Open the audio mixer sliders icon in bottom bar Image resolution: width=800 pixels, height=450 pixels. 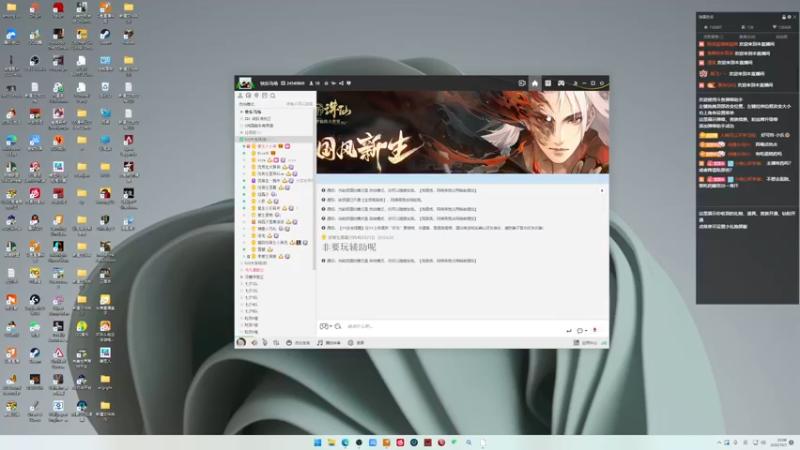point(276,343)
